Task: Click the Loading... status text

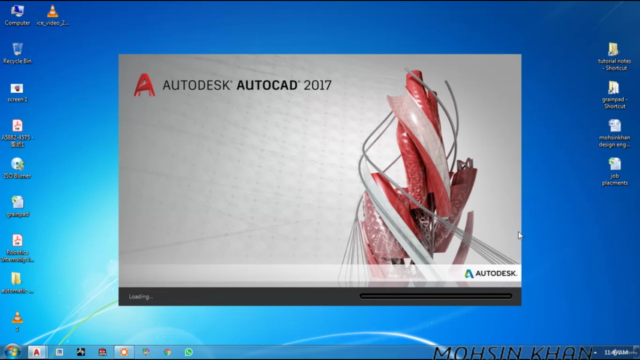Action: point(140,297)
